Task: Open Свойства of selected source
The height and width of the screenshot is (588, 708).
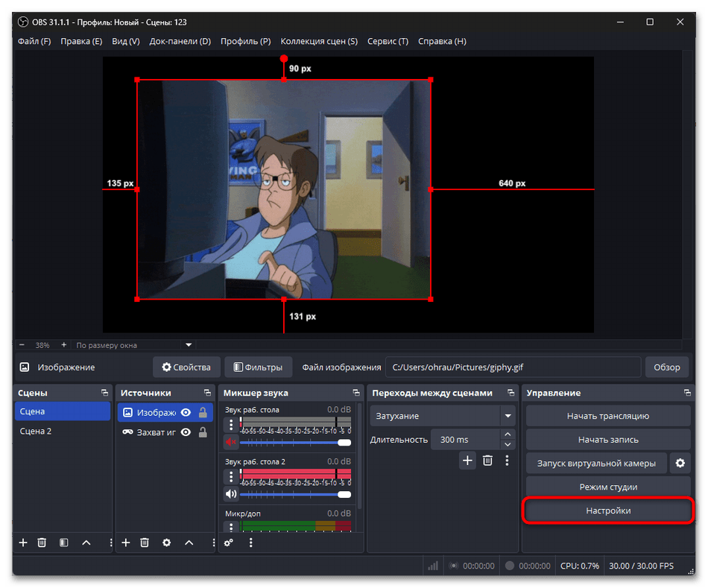Action: [186, 367]
